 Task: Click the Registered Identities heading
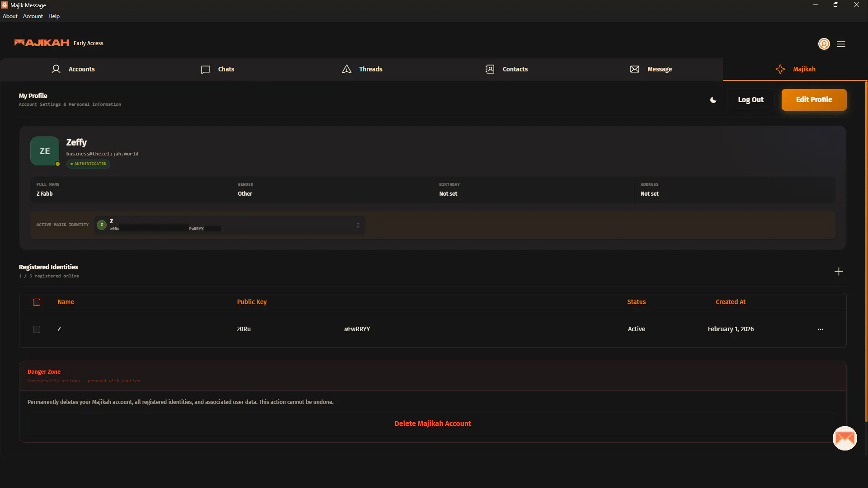48,267
